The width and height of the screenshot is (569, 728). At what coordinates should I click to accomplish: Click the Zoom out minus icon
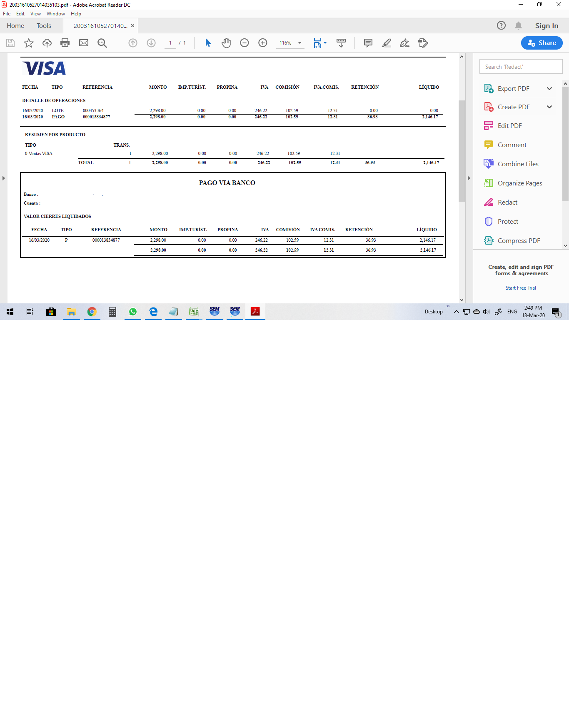pos(245,43)
